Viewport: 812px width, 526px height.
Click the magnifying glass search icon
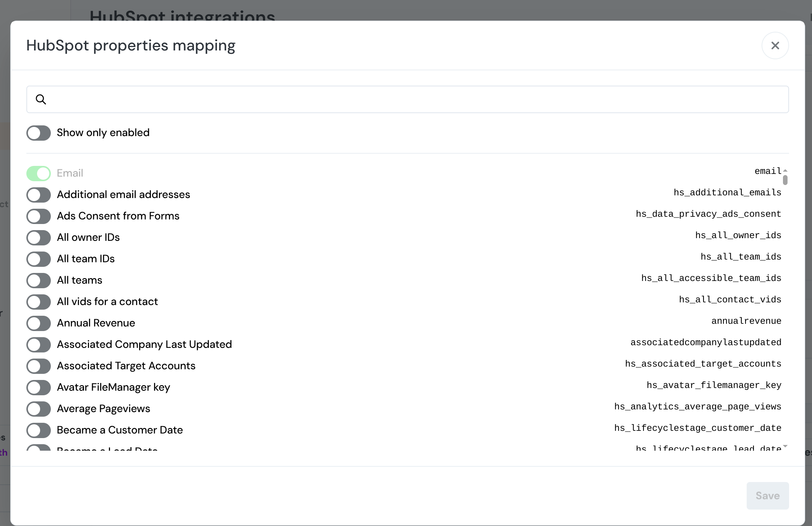point(41,99)
